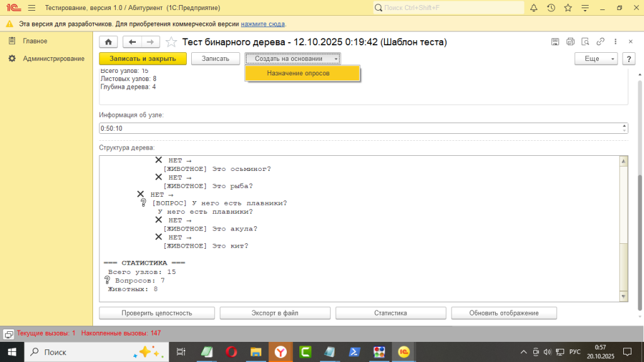Image resolution: width=644 pixels, height=362 pixels.
Task: Show hidden tray icons chevron
Action: [523, 352]
